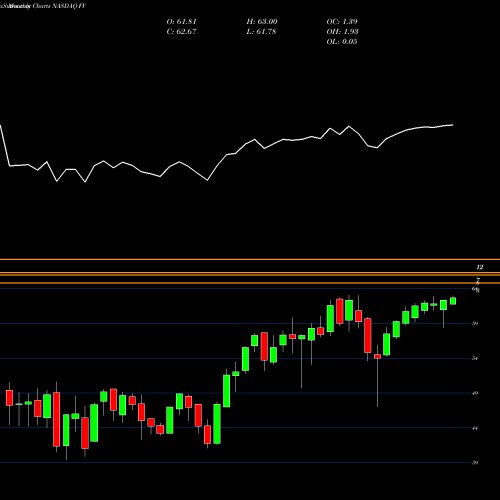Image resolution: width=500 pixels, height=500 pixels.
Task: Click the price axis label 54
Action: pyautogui.click(x=475, y=358)
